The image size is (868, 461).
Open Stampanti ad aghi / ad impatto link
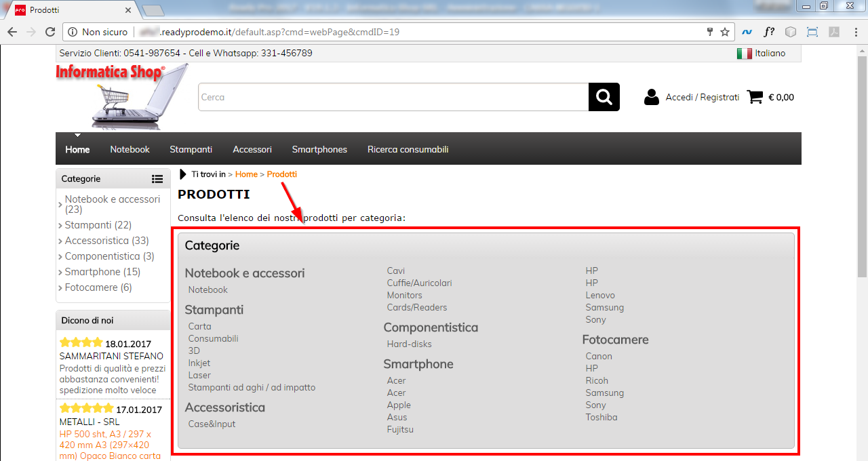pyautogui.click(x=252, y=387)
